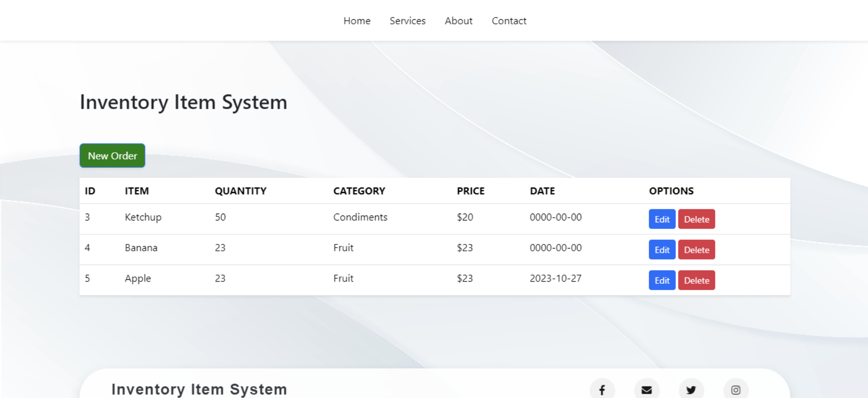
Task: Open the Contact navigation link
Action: (x=509, y=21)
